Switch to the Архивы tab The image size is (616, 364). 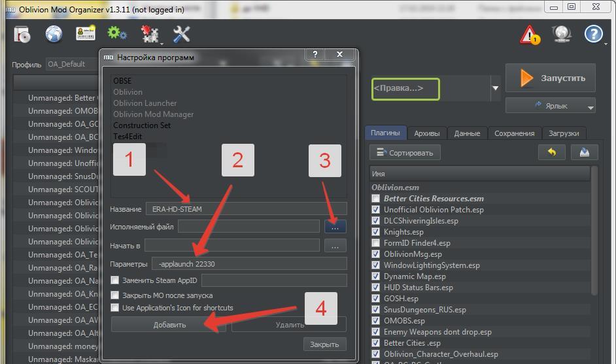tap(426, 133)
